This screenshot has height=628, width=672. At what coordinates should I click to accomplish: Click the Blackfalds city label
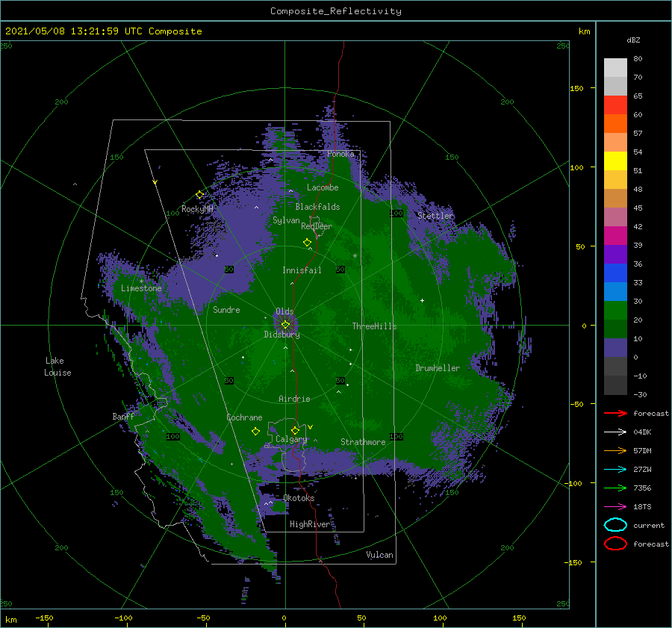pos(317,207)
